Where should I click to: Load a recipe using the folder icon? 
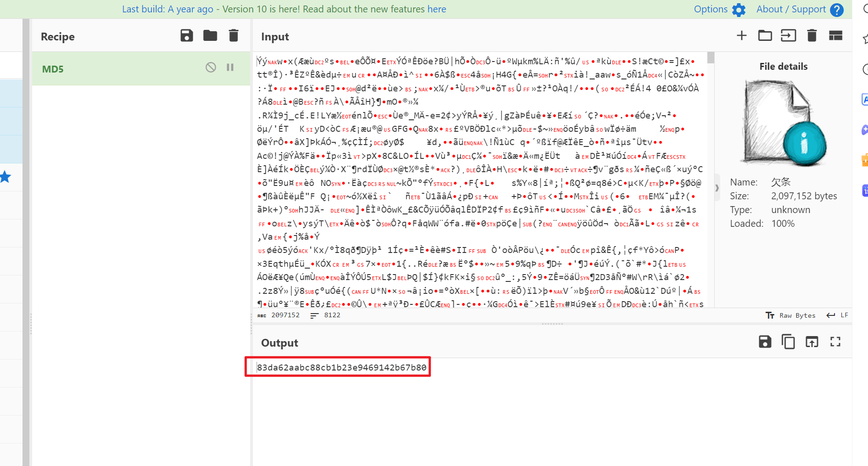pyautogui.click(x=210, y=36)
